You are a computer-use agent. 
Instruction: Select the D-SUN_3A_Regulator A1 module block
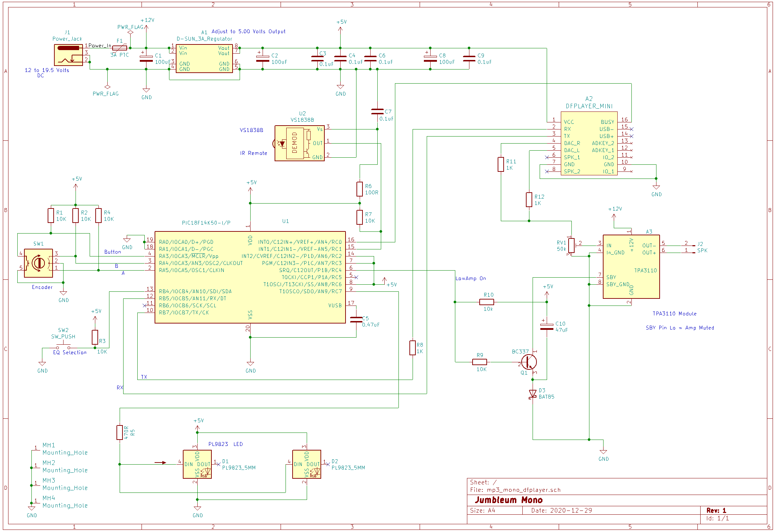(204, 59)
